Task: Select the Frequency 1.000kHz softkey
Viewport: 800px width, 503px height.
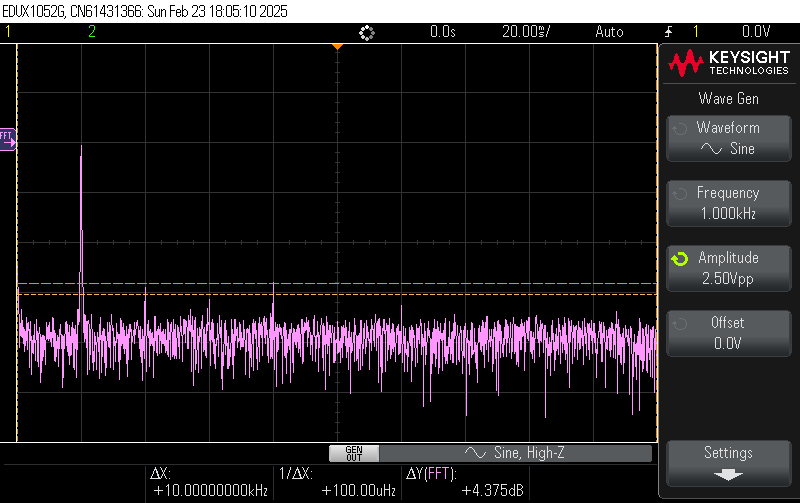Action: (727, 203)
